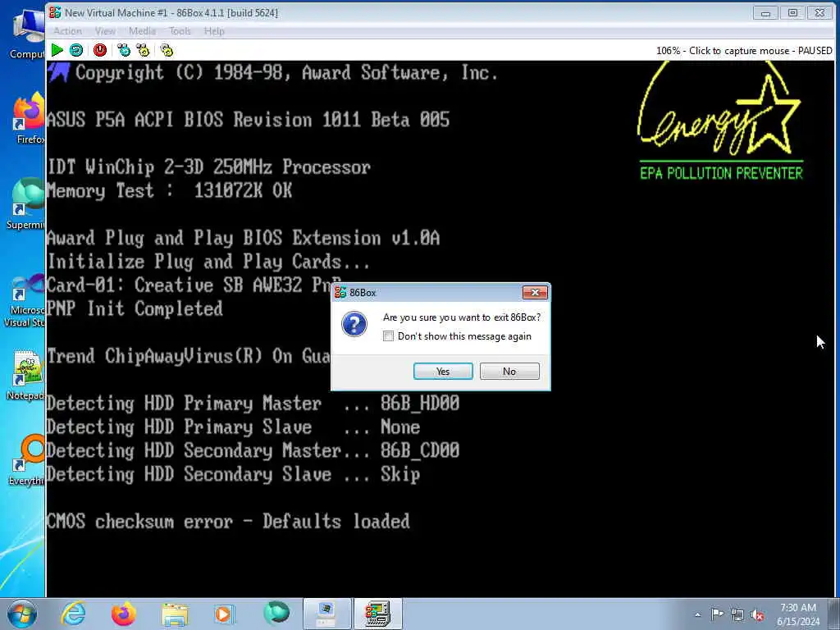This screenshot has height=630, width=840.
Task: Open the Windows Start menu
Action: pyautogui.click(x=22, y=614)
